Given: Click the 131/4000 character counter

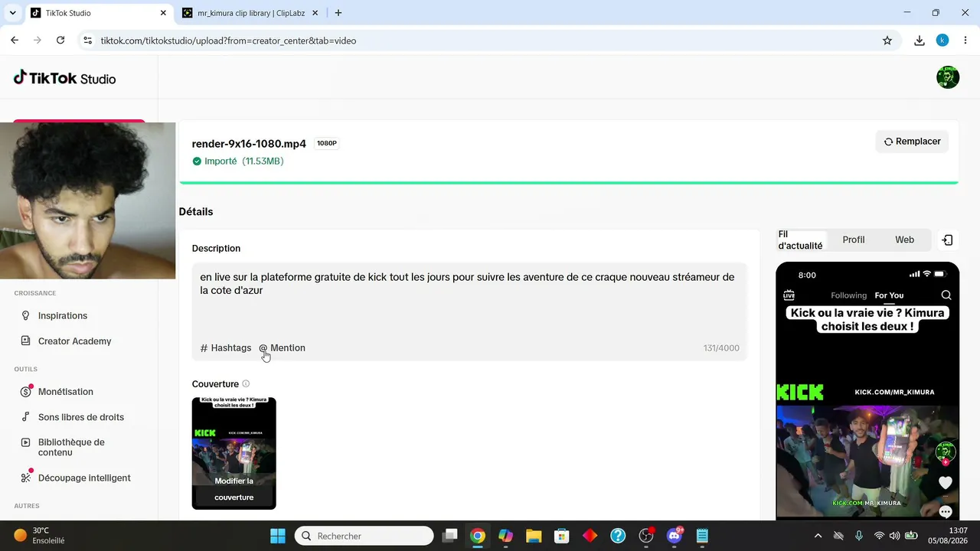Looking at the screenshot, I should [x=721, y=348].
